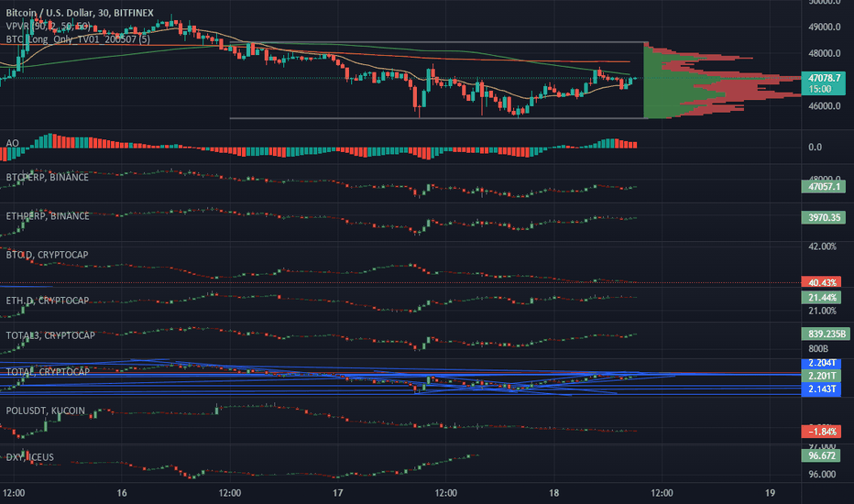Click the AO 0.0 axis label
The image size is (854, 504).
[815, 148]
